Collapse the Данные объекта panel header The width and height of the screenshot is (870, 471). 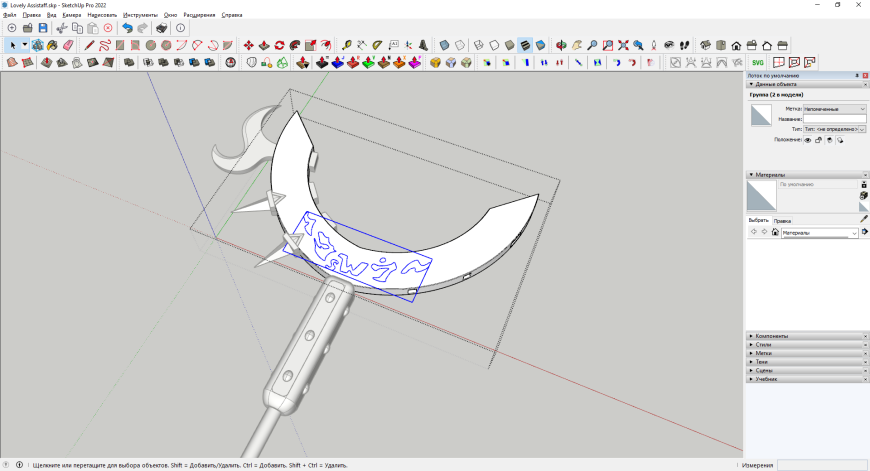807,84
